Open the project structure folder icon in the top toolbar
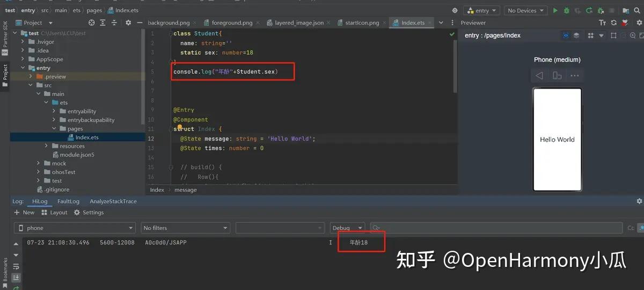Image resolution: width=644 pixels, height=290 pixels. tap(625, 10)
